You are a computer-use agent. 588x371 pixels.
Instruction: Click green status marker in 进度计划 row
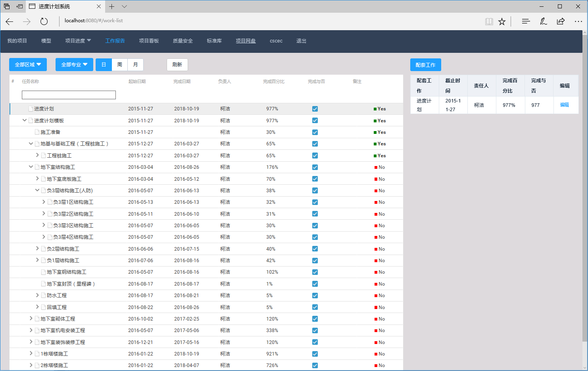point(375,109)
